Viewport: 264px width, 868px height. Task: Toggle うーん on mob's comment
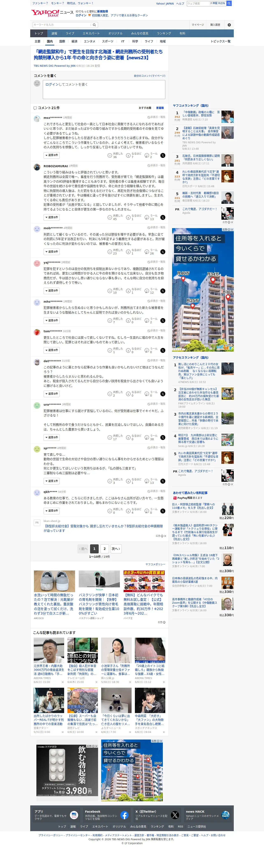click(x=151, y=252)
